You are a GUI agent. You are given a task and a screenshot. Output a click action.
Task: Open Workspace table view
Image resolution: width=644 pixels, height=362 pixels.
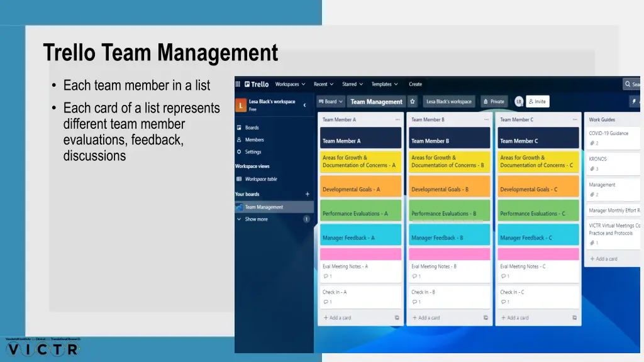(x=260, y=179)
